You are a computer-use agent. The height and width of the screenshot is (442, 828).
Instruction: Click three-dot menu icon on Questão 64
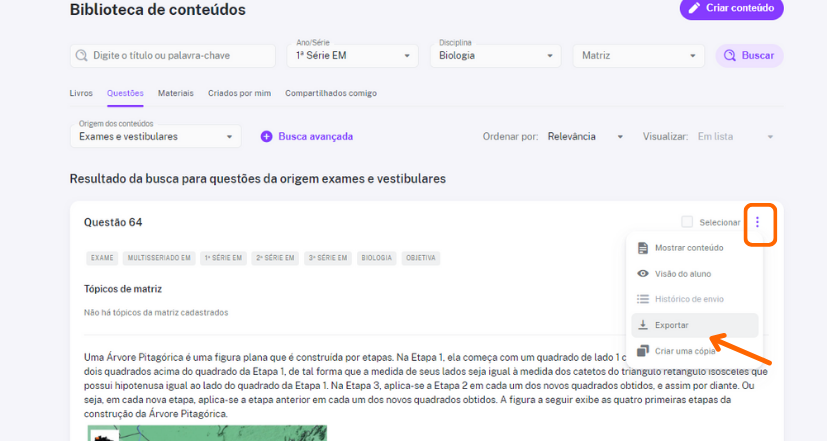pos(757,222)
